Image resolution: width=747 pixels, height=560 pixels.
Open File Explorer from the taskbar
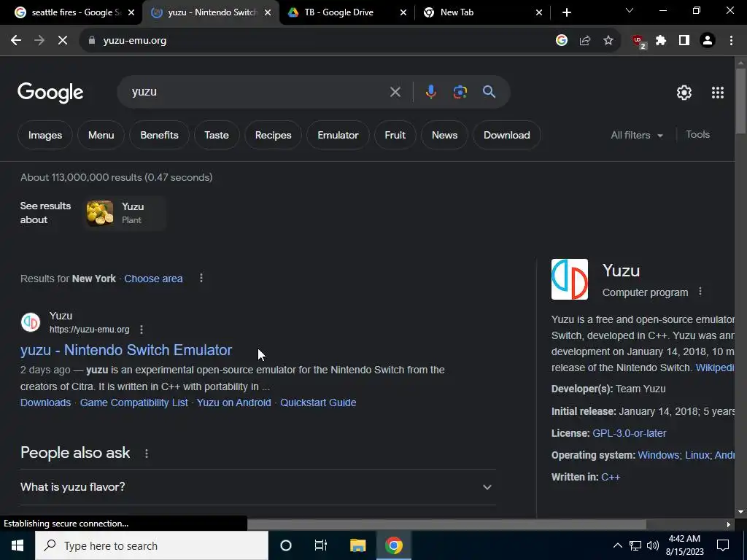[x=357, y=545]
